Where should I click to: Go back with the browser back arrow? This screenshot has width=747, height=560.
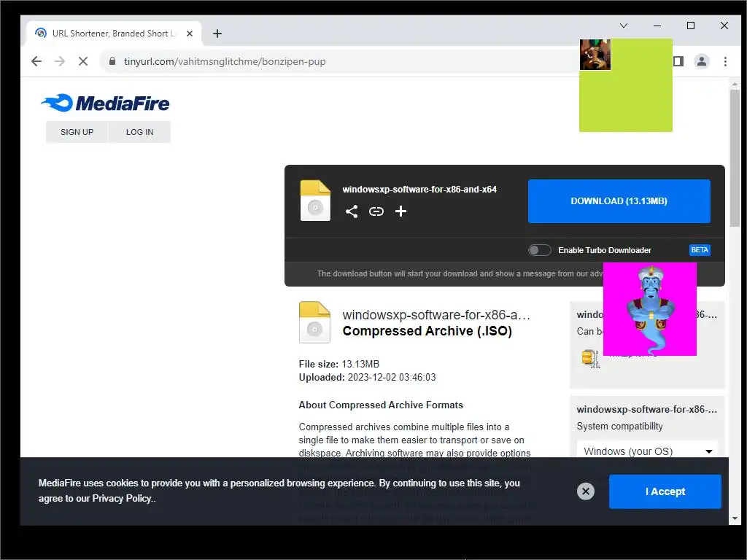coord(36,61)
